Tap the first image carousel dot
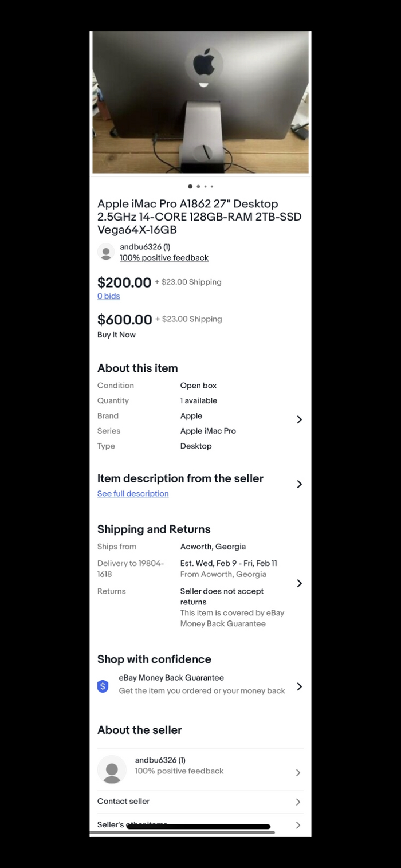401x868 pixels. coord(190,186)
